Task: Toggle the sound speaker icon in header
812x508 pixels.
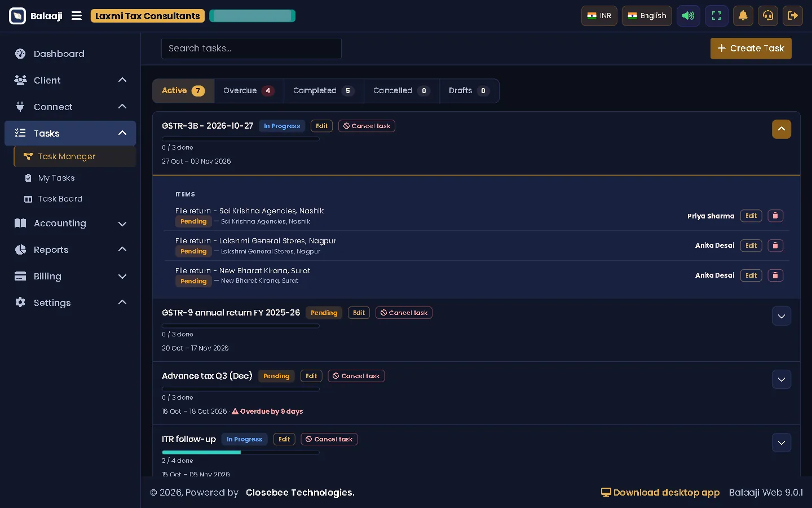Action: tap(689, 16)
